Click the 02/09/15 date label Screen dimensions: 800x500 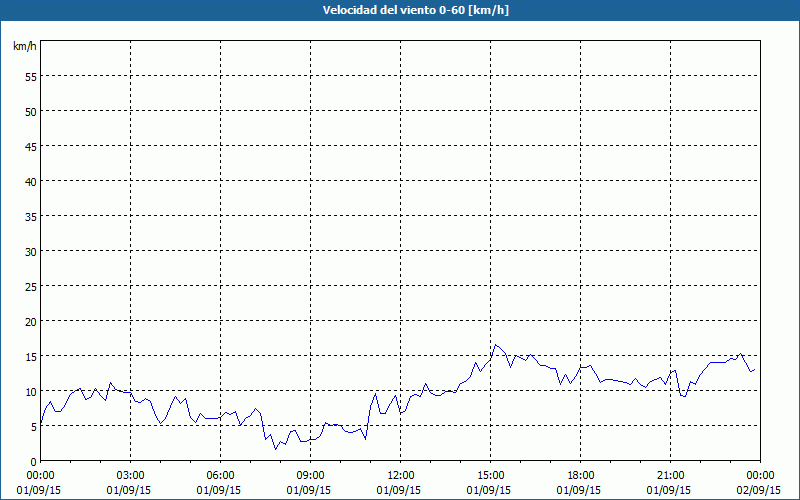[x=759, y=490]
